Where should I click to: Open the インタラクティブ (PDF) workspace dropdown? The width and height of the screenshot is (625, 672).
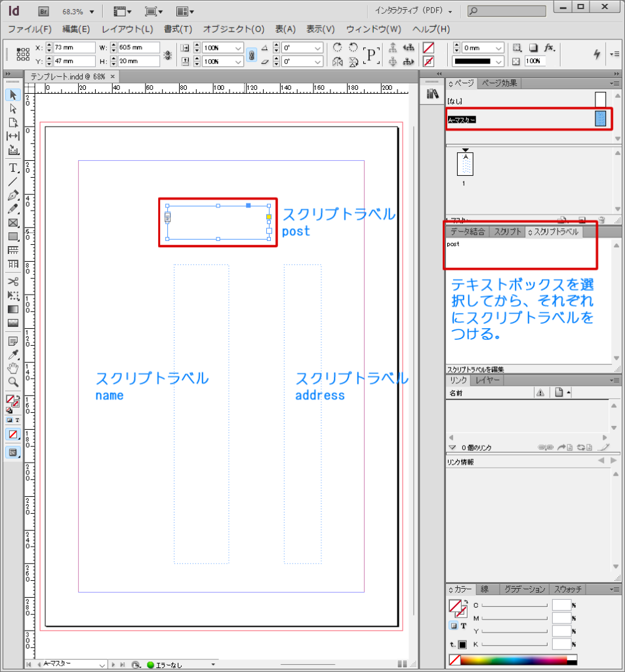point(413,12)
